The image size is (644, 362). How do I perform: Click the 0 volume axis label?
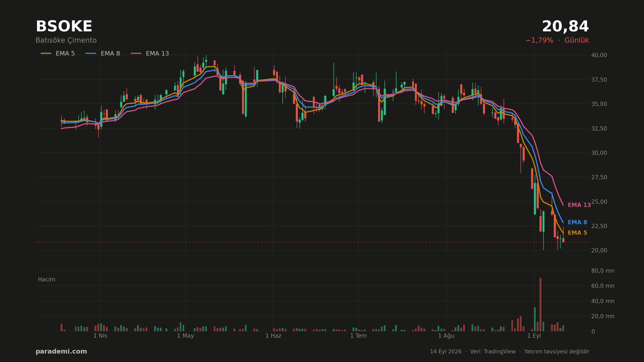coord(593,331)
